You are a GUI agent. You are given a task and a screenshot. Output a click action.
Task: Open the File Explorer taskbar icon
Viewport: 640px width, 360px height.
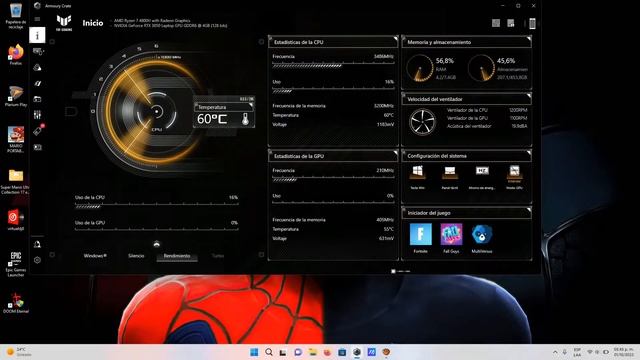point(313,352)
